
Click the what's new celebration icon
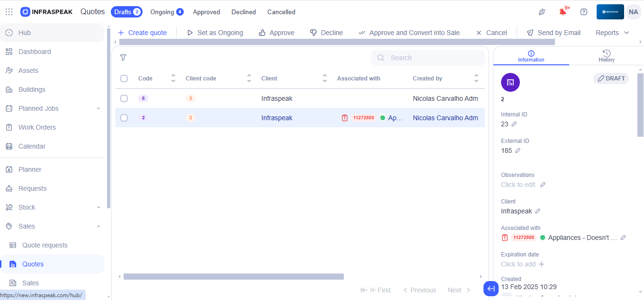coord(542,12)
